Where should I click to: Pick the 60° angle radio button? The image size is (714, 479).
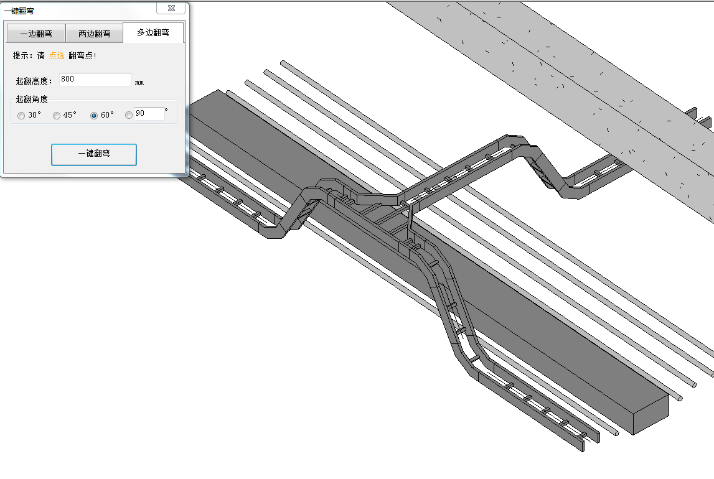[x=94, y=115]
